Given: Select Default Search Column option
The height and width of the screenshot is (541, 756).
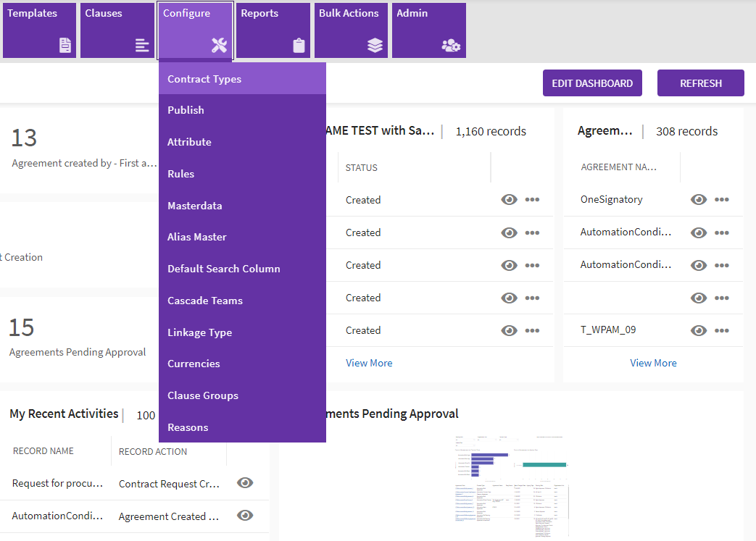Looking at the screenshot, I should click(x=224, y=269).
